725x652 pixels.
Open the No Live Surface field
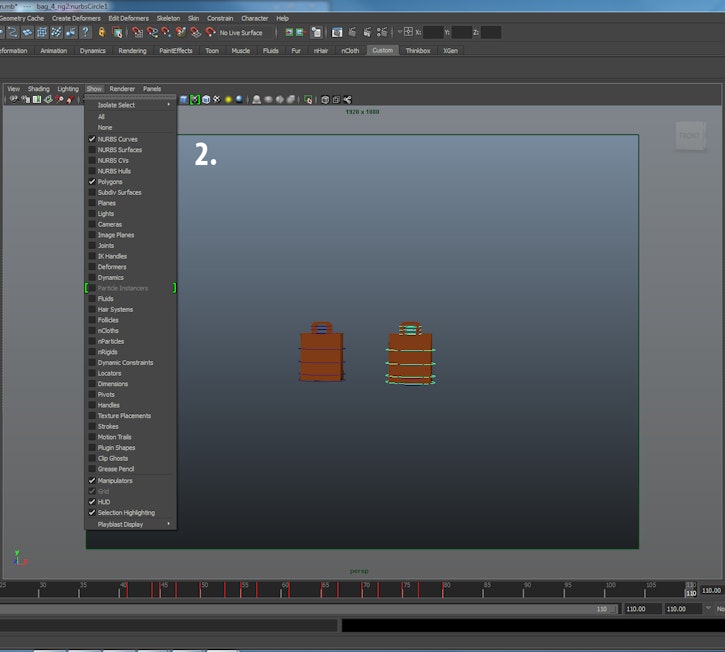[240, 33]
